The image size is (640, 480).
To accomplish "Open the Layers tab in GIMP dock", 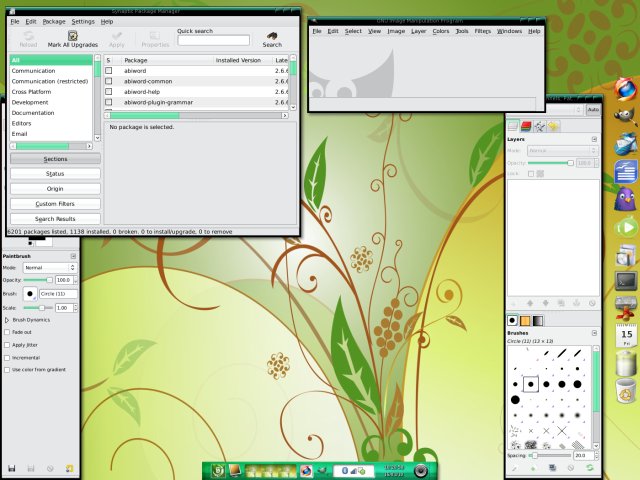I will 513,127.
